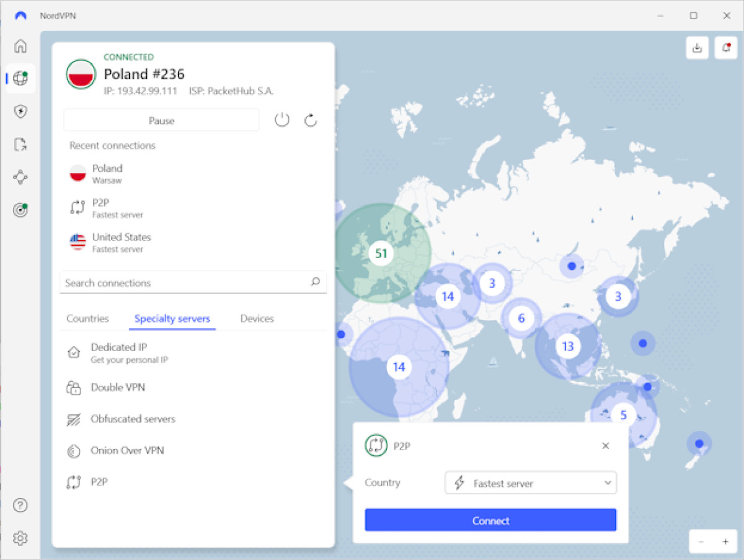Open the radar target sidebar icon
This screenshot has width=744, height=560.
pos(20,210)
